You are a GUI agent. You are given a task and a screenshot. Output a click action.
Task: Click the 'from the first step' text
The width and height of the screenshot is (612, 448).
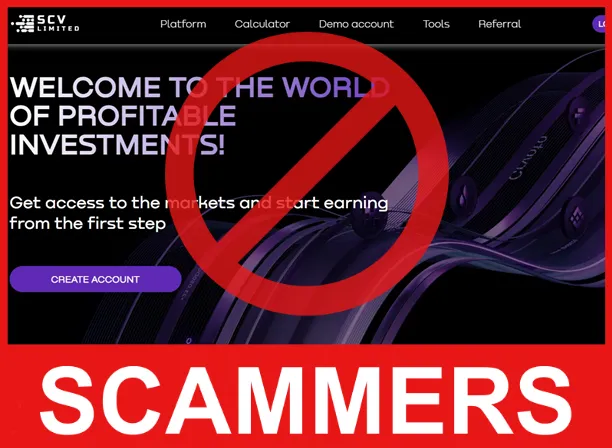point(88,224)
